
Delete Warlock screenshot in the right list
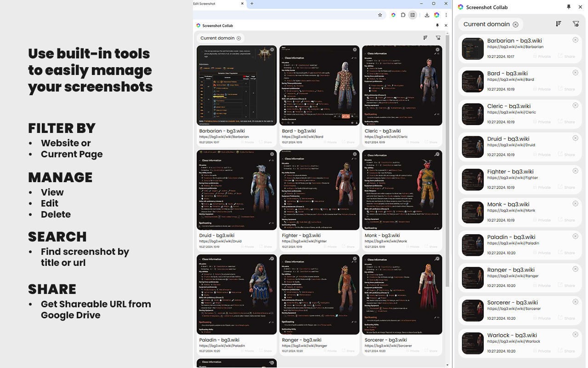tap(576, 334)
